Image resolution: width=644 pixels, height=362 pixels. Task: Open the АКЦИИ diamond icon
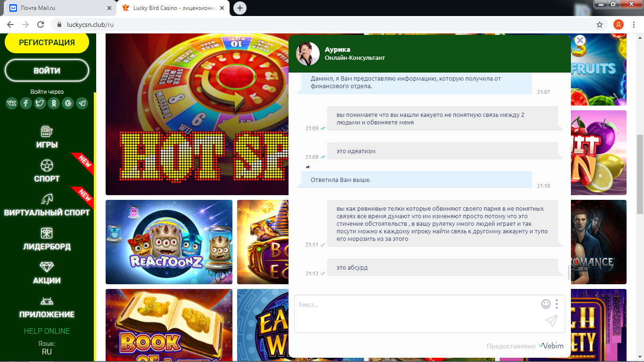click(47, 267)
